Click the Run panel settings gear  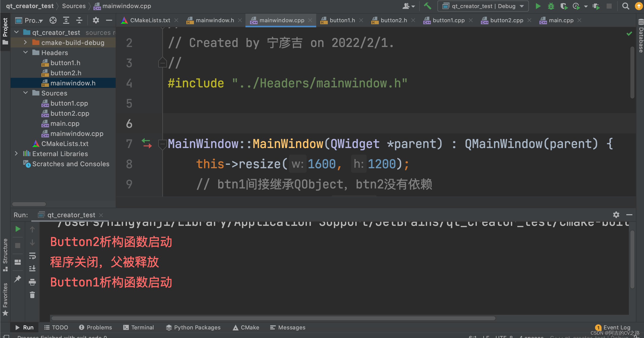[616, 215]
